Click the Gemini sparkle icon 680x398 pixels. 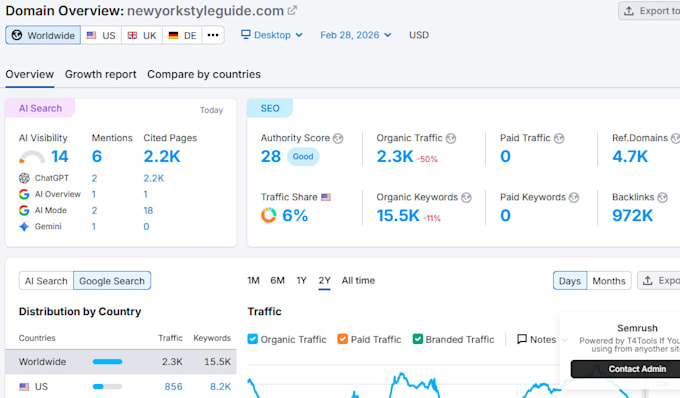[24, 226]
